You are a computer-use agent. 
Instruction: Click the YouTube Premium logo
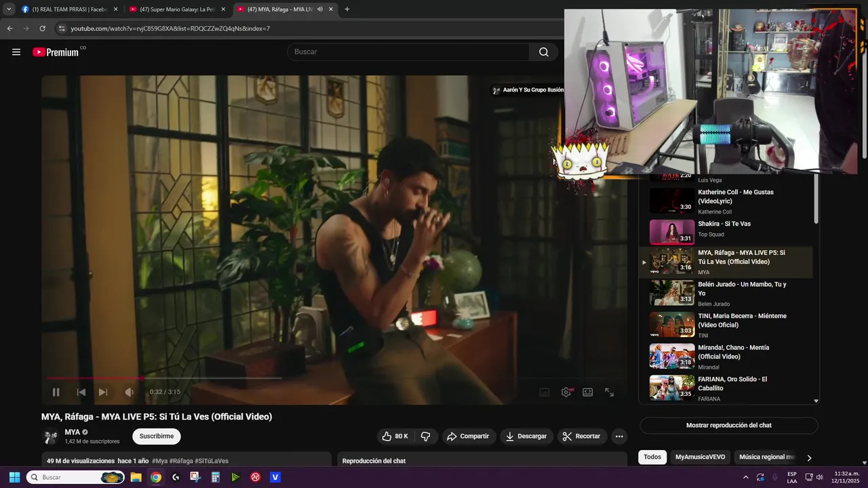point(56,52)
